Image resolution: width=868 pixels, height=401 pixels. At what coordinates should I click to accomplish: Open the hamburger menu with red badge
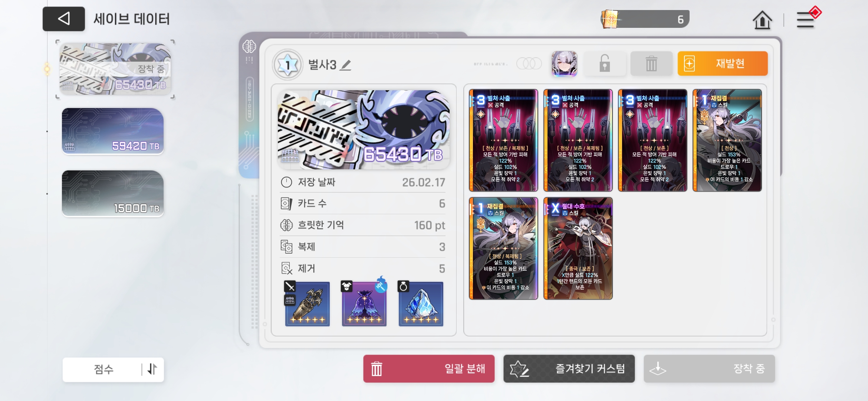tap(808, 18)
